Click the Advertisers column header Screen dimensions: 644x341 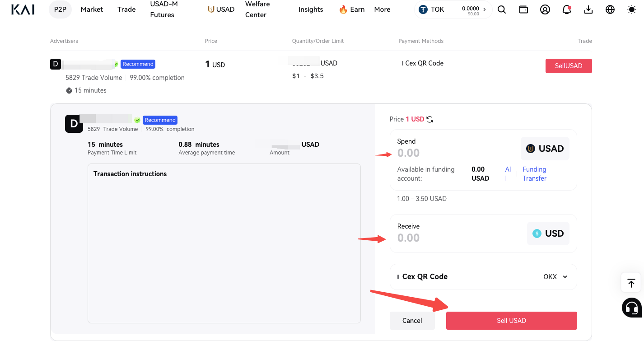point(64,41)
